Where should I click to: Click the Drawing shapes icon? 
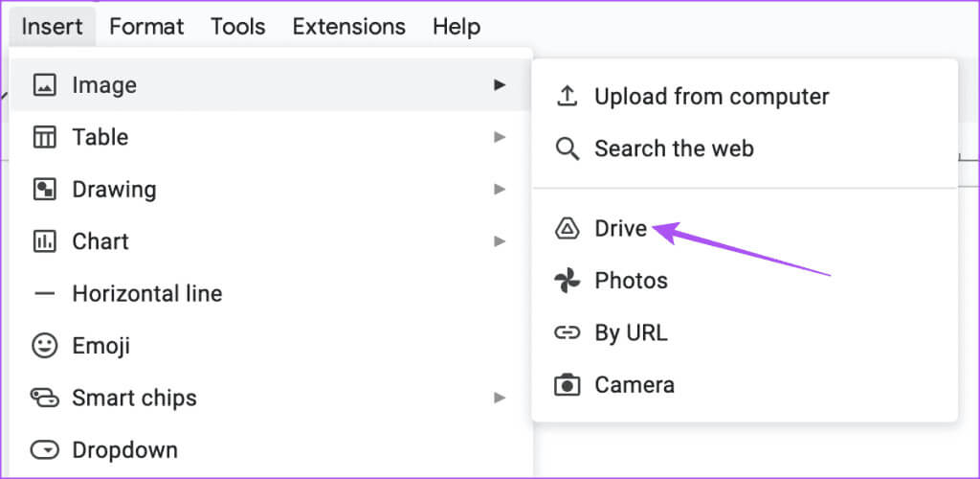click(45, 189)
